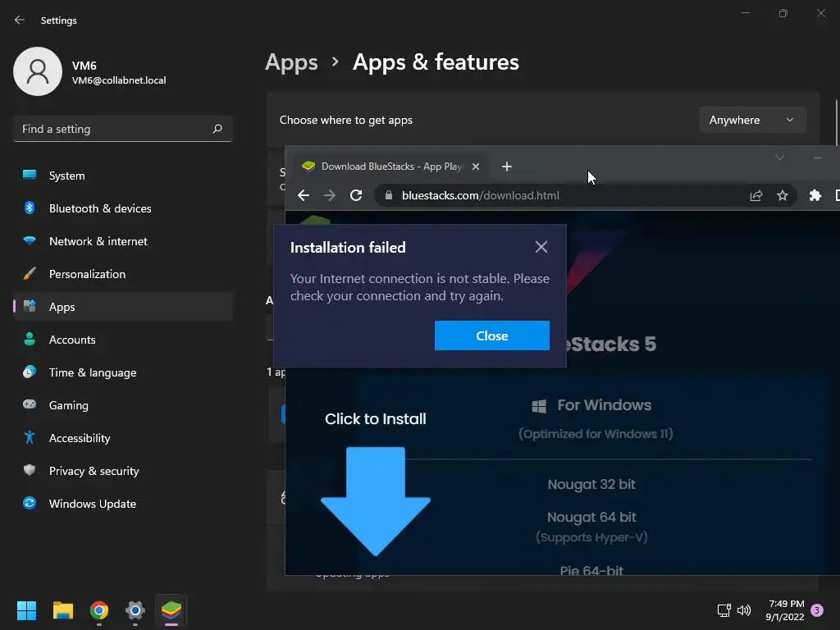Screen dimensions: 840x630
Task: Open Windows Update settings
Action: point(123,504)
